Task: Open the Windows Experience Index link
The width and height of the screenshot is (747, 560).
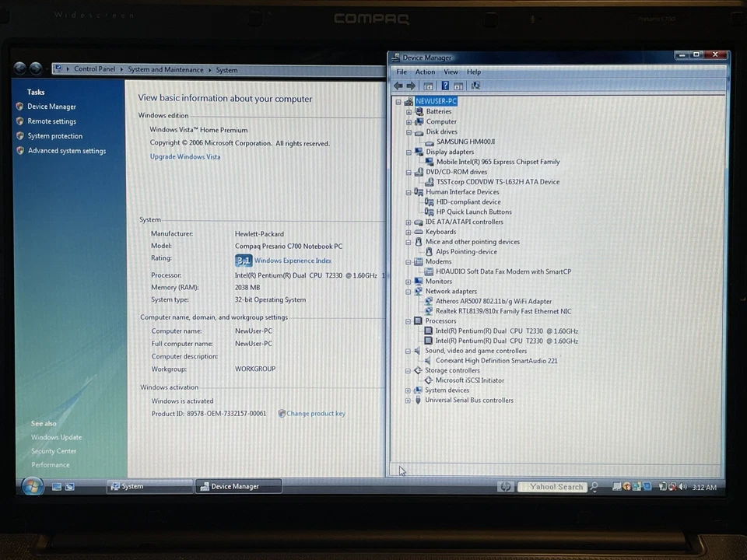Action: [x=293, y=261]
